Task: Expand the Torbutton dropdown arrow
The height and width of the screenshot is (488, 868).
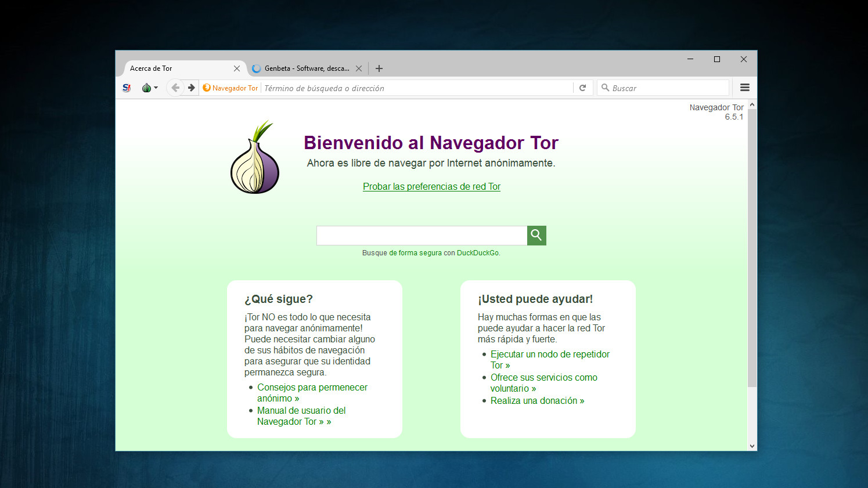Action: [154, 88]
